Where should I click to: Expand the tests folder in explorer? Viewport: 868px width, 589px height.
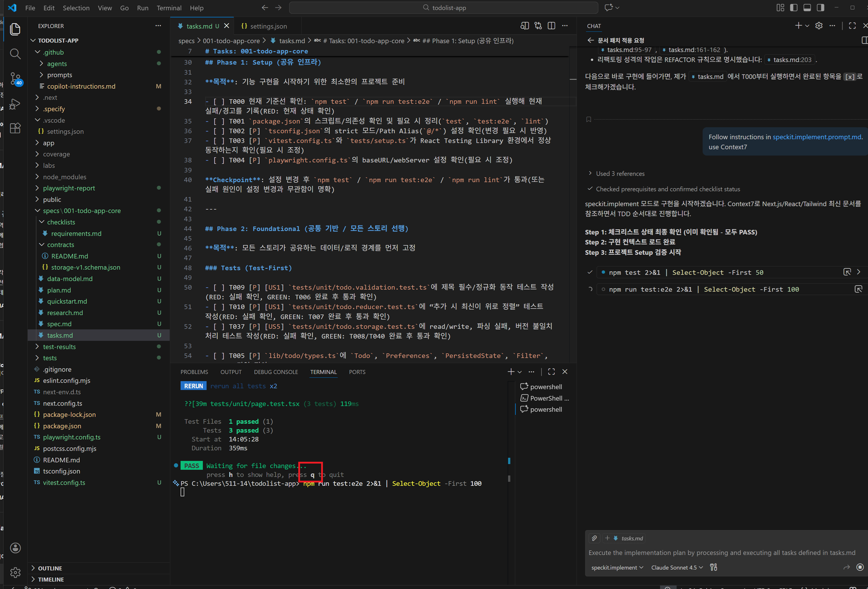50,358
